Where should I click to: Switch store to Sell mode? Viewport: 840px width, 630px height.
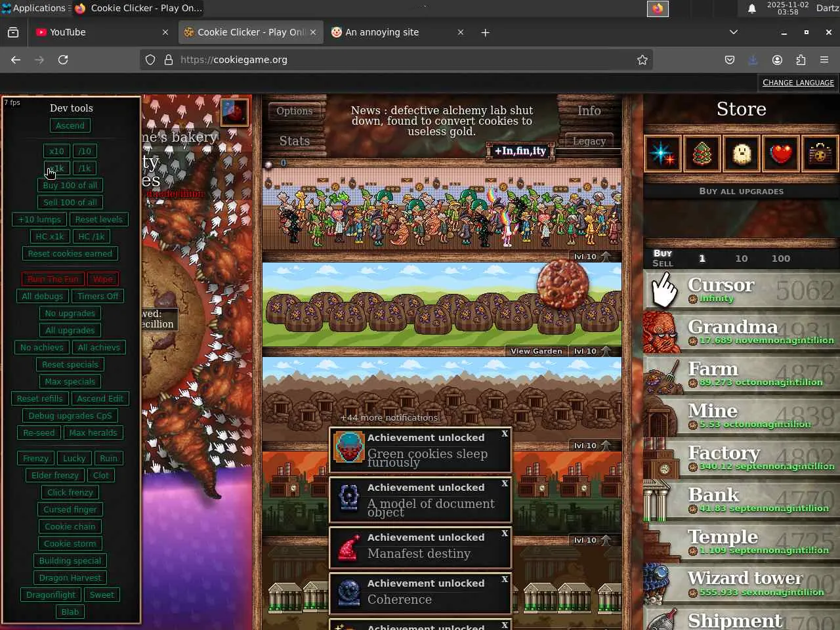(663, 263)
